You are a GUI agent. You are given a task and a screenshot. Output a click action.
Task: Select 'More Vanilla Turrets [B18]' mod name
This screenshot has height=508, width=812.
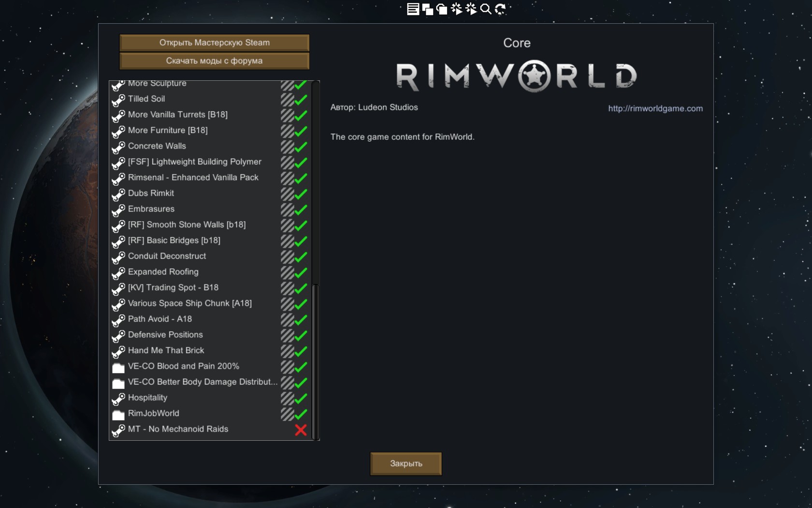(177, 115)
